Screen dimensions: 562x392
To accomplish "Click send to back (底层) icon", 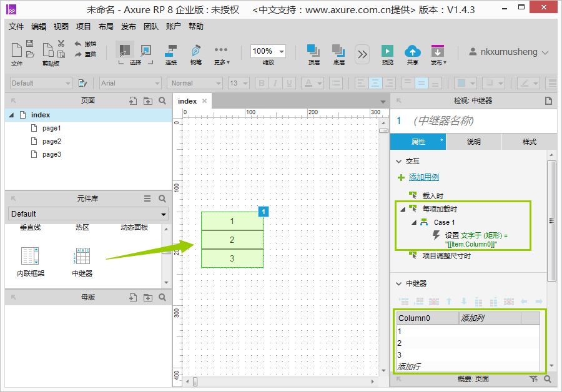I will (x=338, y=51).
